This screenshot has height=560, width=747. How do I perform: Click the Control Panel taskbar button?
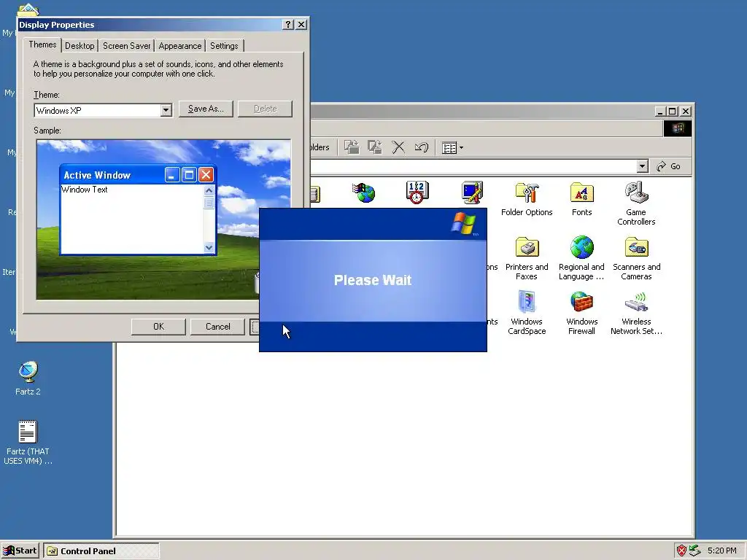point(101,551)
